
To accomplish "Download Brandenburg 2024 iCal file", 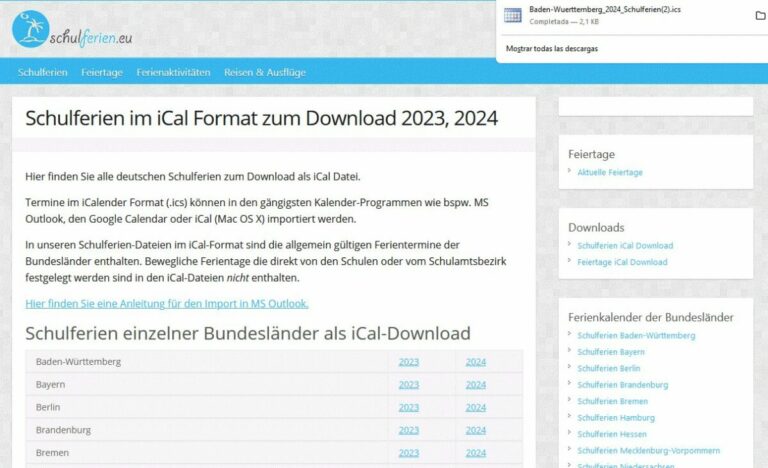I will [476, 430].
